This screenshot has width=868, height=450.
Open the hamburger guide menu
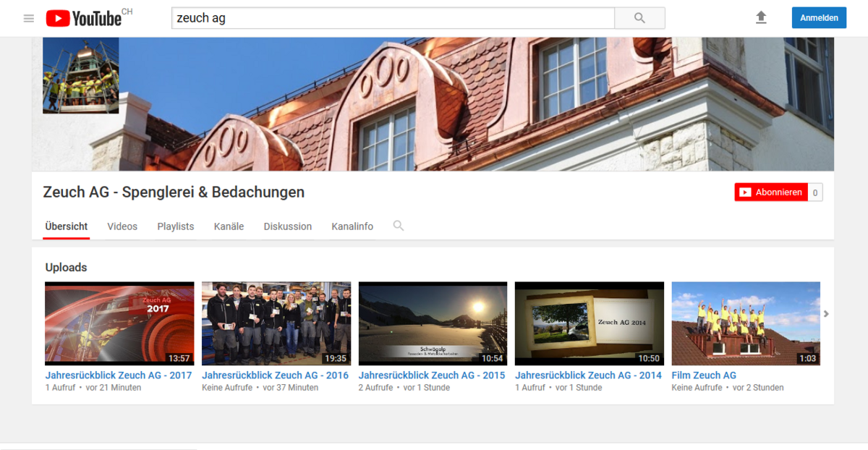point(29,18)
